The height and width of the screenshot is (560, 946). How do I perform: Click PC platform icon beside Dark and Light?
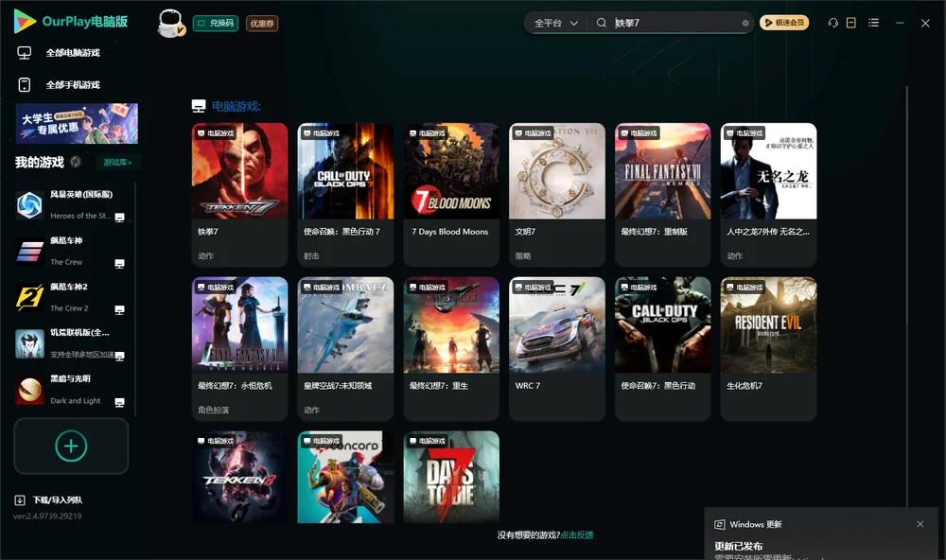[x=119, y=403]
